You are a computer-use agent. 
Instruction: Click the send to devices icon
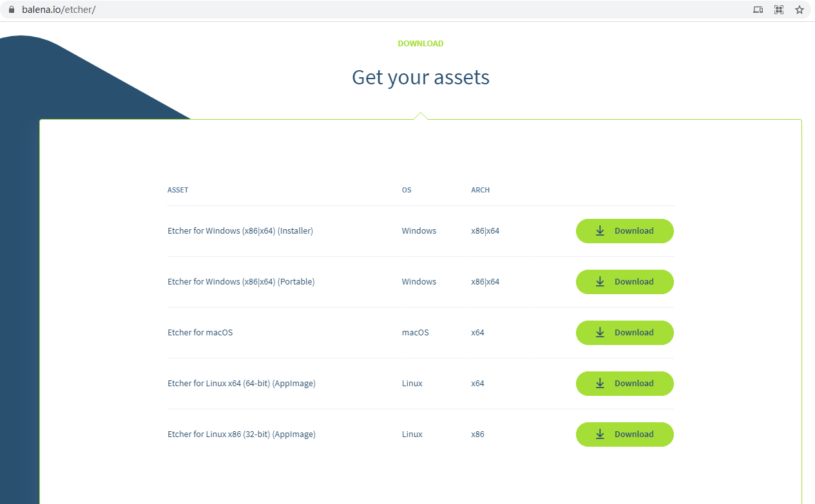tap(758, 10)
